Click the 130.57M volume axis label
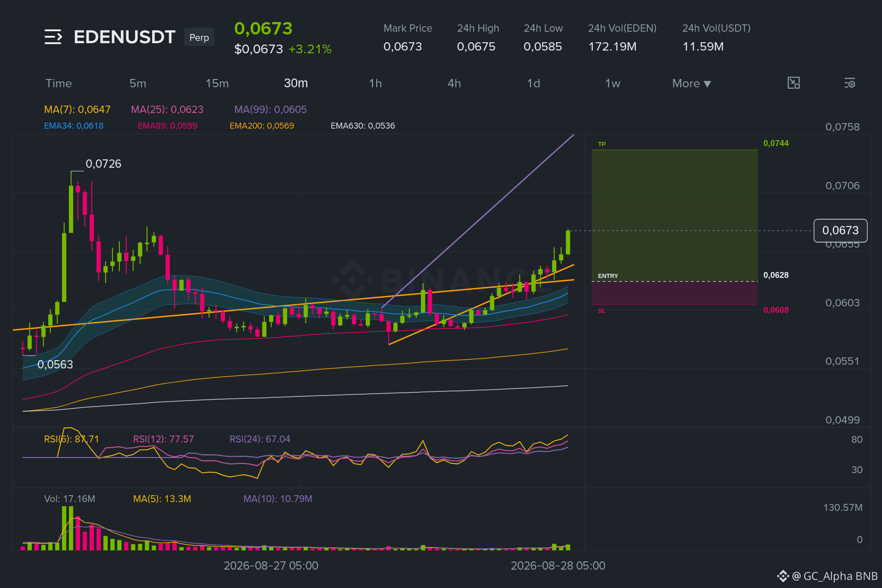Viewport: 882px width, 588px height. [x=843, y=508]
